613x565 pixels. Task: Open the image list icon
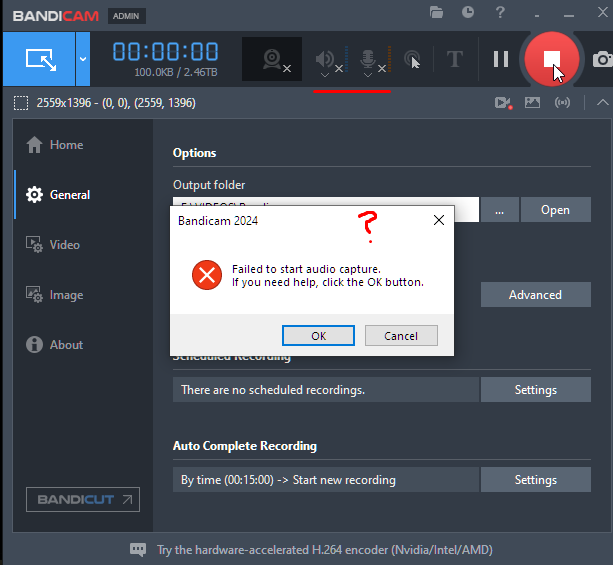click(532, 102)
